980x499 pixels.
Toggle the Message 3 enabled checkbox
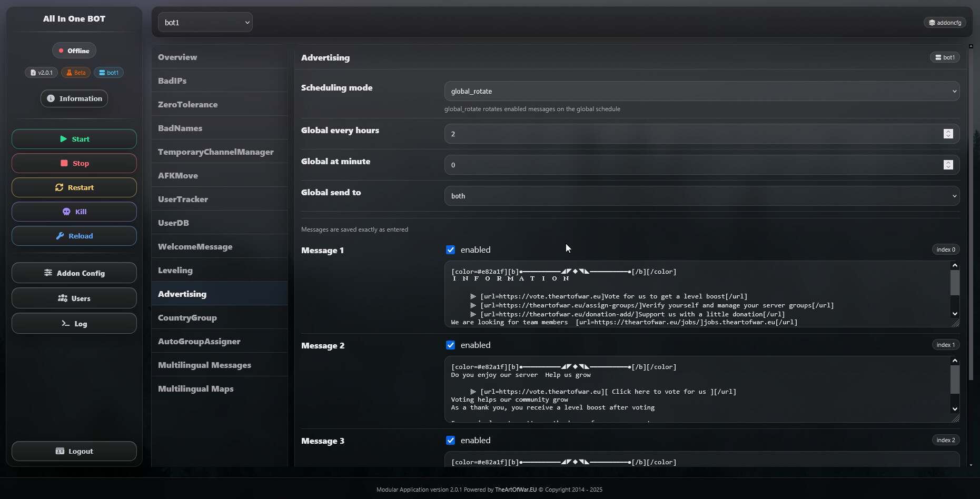[450, 441]
